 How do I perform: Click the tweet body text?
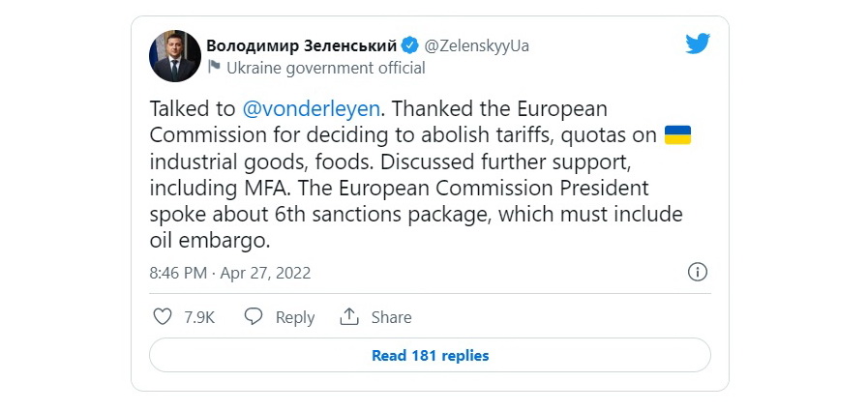[x=420, y=175]
